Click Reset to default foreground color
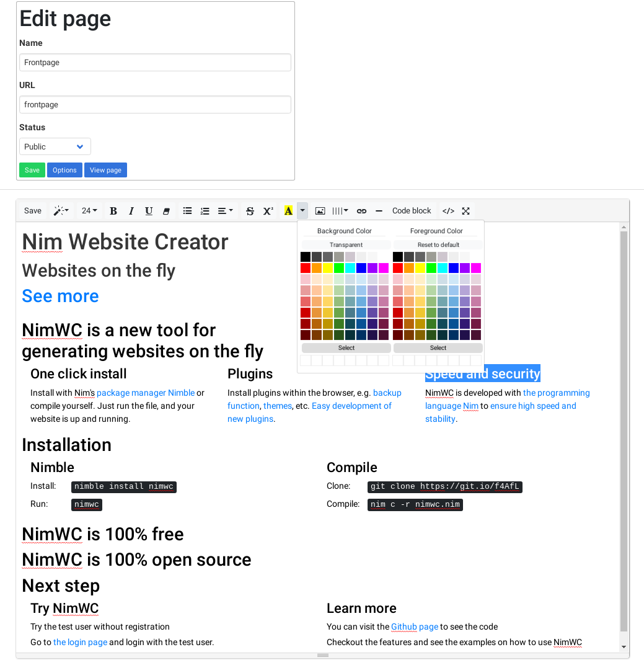The image size is (644, 660). pyautogui.click(x=438, y=244)
